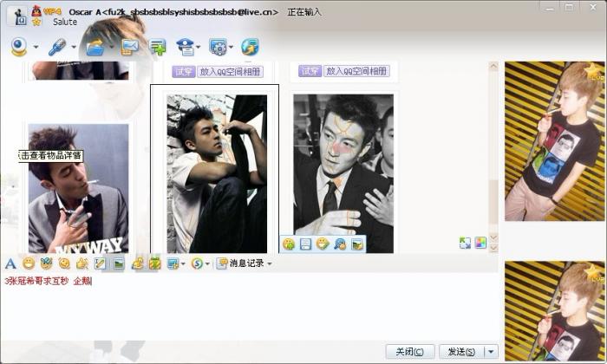Open the handwriting pencil input icon

tap(100, 263)
